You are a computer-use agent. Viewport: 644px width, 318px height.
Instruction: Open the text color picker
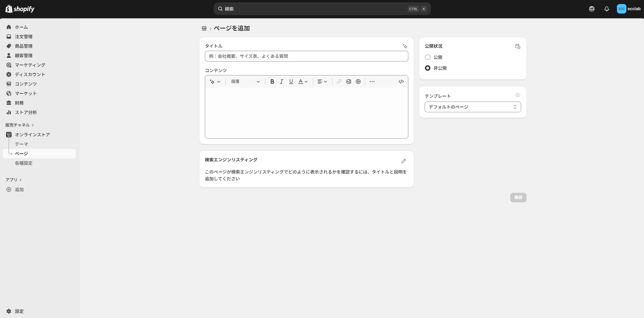pos(303,82)
